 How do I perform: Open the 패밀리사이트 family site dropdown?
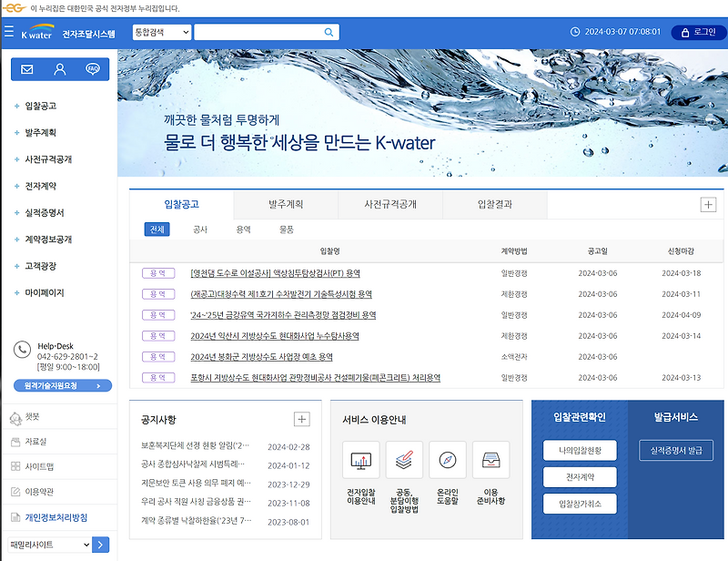click(x=50, y=545)
